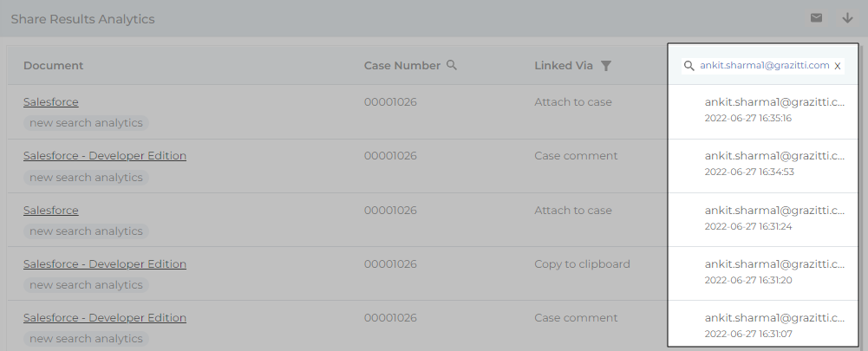Open the second Salesforce document link
The height and width of the screenshot is (351, 868).
[x=51, y=210]
